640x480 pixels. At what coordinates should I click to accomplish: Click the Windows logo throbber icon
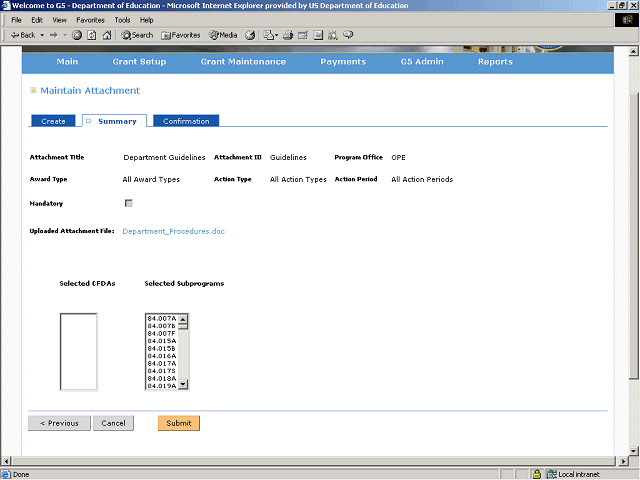tap(627, 20)
